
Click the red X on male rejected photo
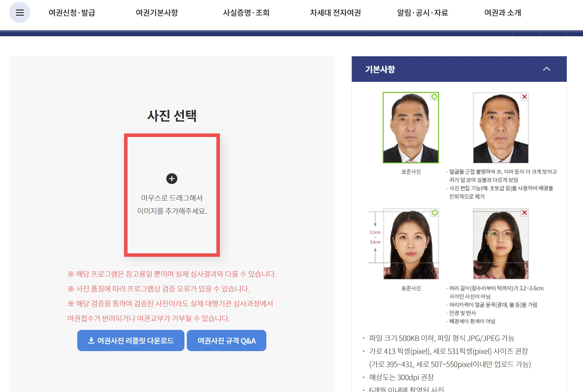coord(524,97)
